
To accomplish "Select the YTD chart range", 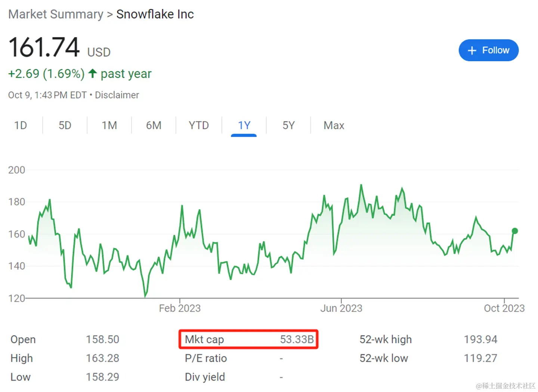I will pyautogui.click(x=198, y=125).
